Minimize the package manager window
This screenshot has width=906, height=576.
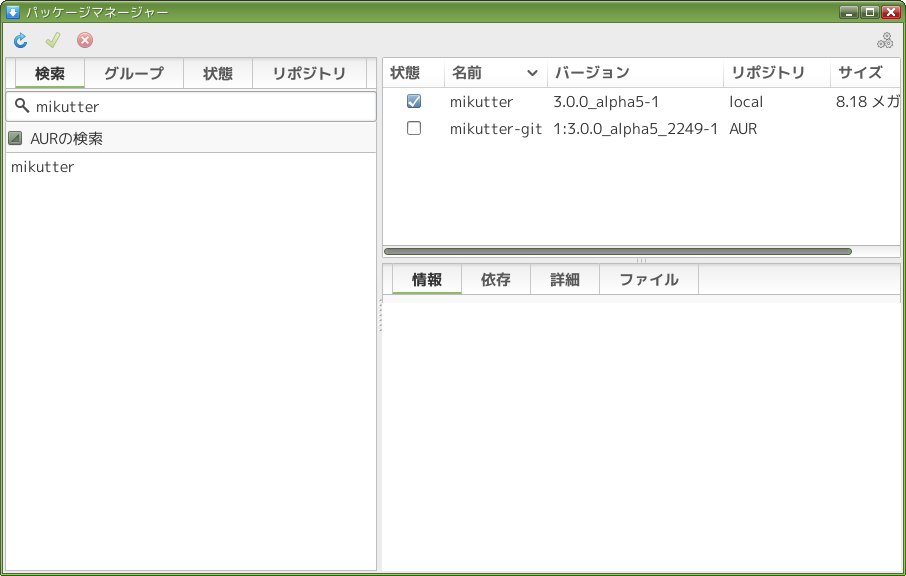coord(848,12)
